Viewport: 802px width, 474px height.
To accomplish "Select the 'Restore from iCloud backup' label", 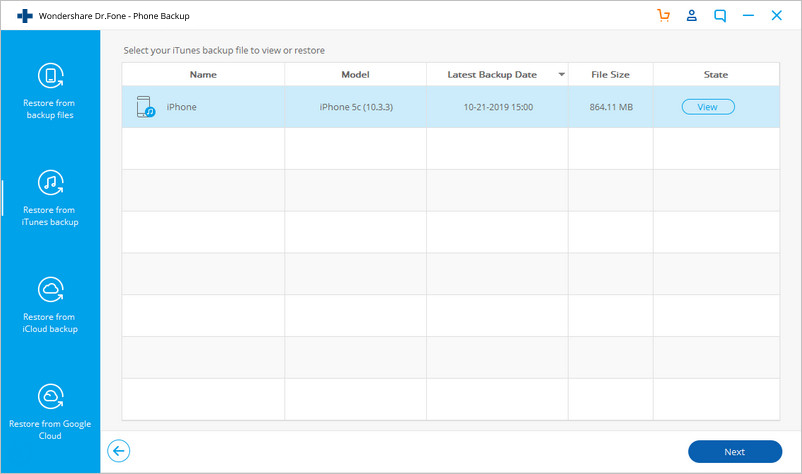I will coord(50,323).
